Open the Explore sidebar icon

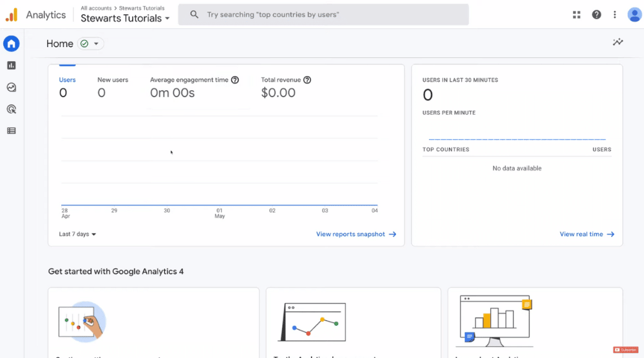pos(12,87)
